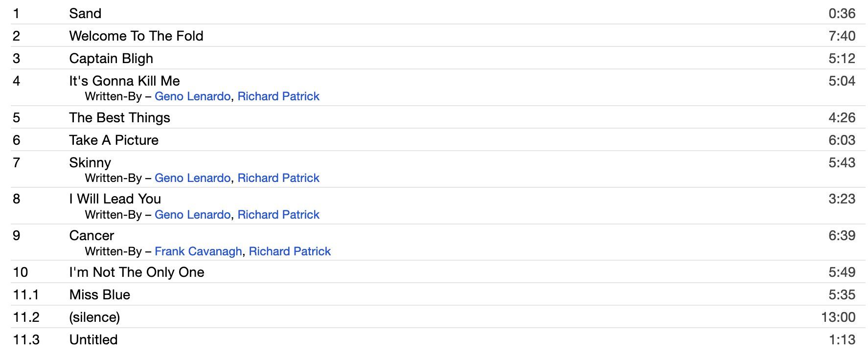Open Richard Patrick link under It's Gonna Kill Me
This screenshot has width=868, height=359.
(x=278, y=96)
